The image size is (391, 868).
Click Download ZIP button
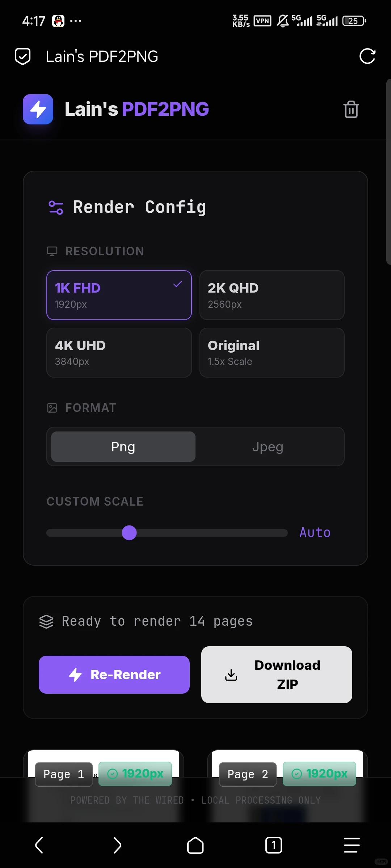(x=277, y=675)
